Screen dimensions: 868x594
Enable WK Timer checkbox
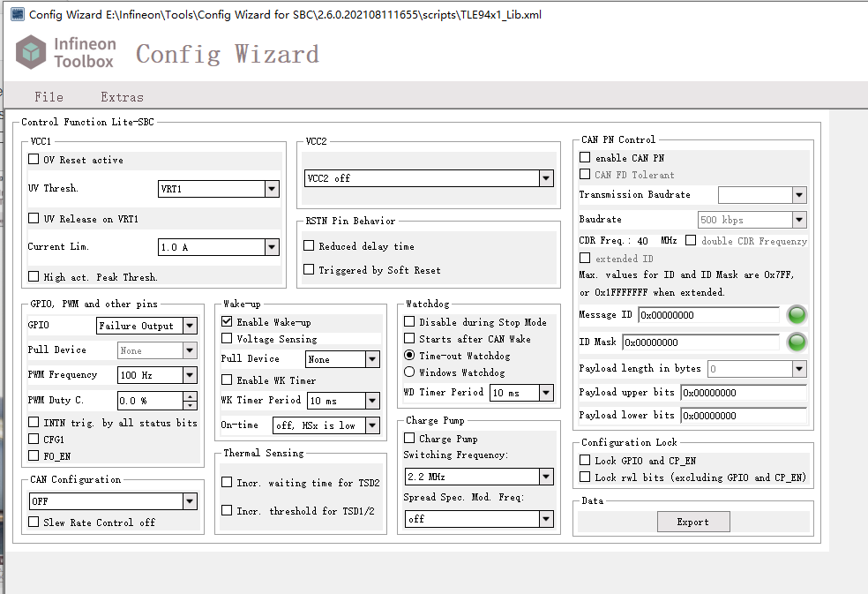click(x=227, y=380)
